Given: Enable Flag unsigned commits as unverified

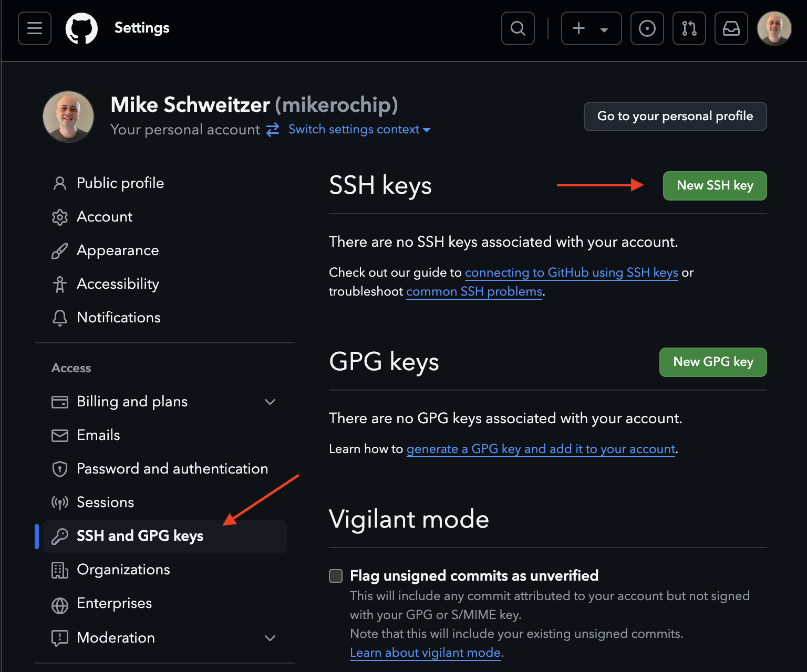Looking at the screenshot, I should pyautogui.click(x=336, y=576).
